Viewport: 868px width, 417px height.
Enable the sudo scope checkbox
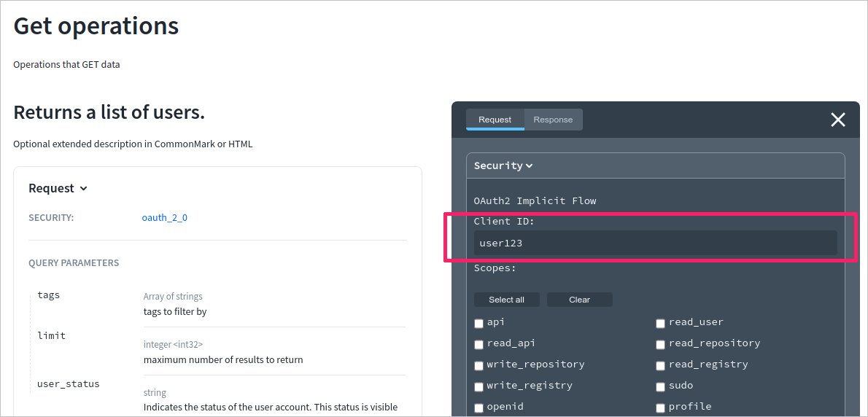(660, 386)
